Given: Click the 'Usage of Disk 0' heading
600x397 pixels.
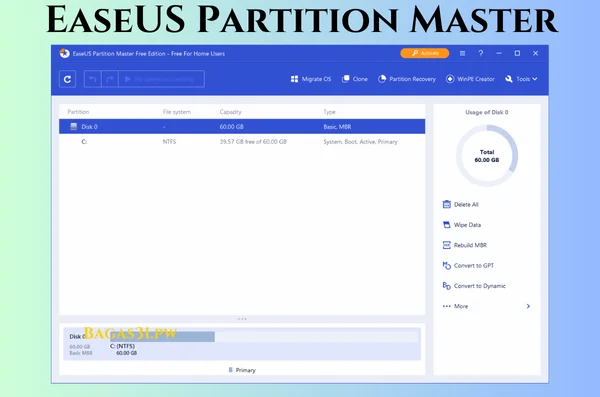Looking at the screenshot, I should pyautogui.click(x=487, y=112).
